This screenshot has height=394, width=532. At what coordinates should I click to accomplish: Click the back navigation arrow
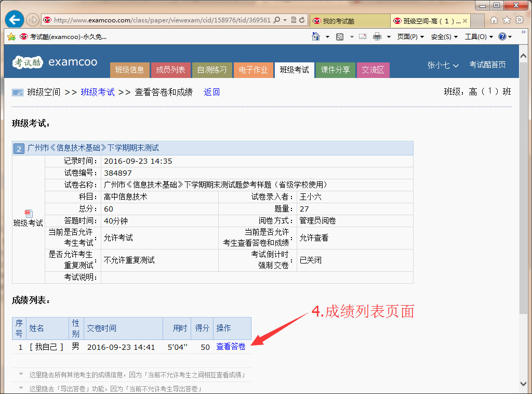click(14, 20)
